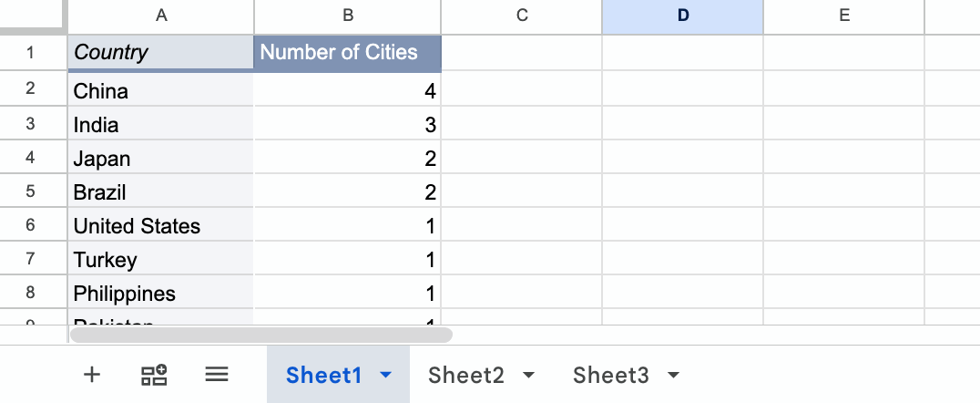Select the row 5 header
This screenshot has width=980, height=403.
tap(30, 191)
